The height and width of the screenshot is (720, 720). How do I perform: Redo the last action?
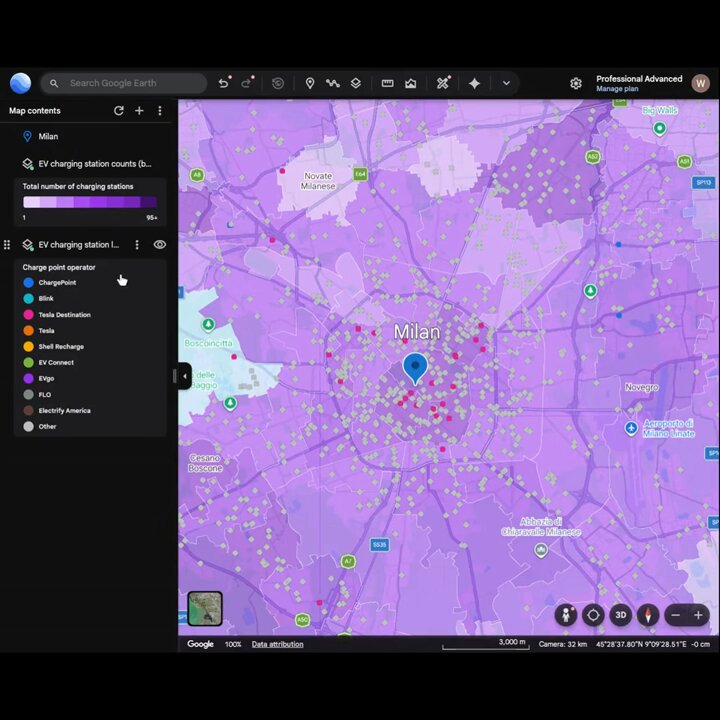[247, 83]
